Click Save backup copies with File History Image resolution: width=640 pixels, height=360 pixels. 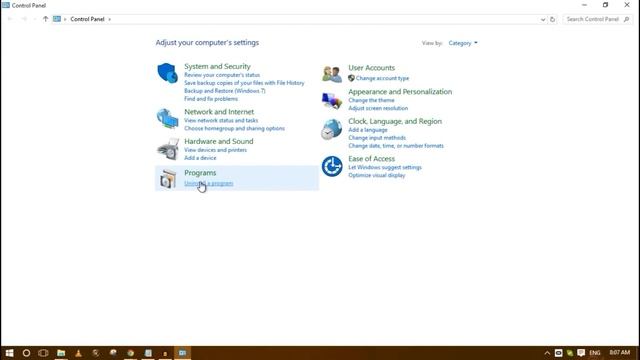click(244, 83)
